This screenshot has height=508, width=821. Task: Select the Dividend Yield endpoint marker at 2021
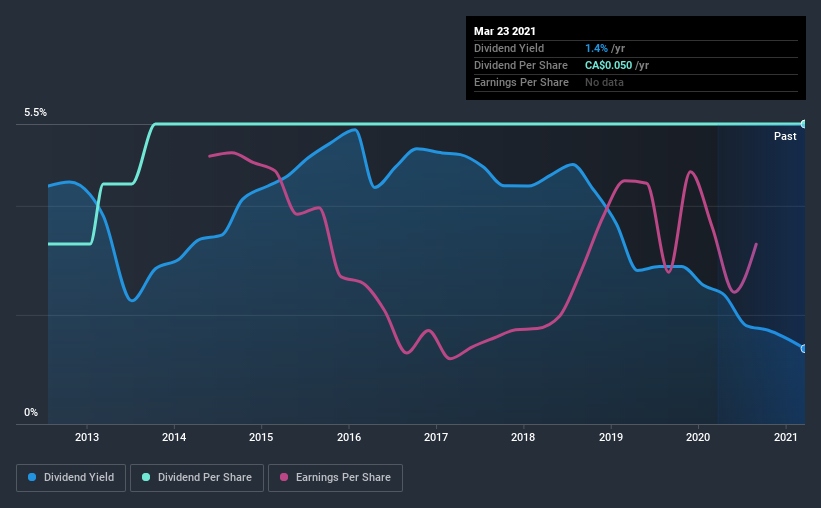(803, 349)
